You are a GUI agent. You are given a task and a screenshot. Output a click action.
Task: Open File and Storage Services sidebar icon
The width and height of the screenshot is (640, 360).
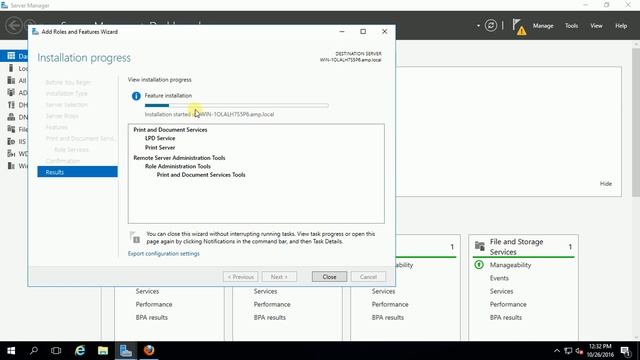[x=11, y=129]
